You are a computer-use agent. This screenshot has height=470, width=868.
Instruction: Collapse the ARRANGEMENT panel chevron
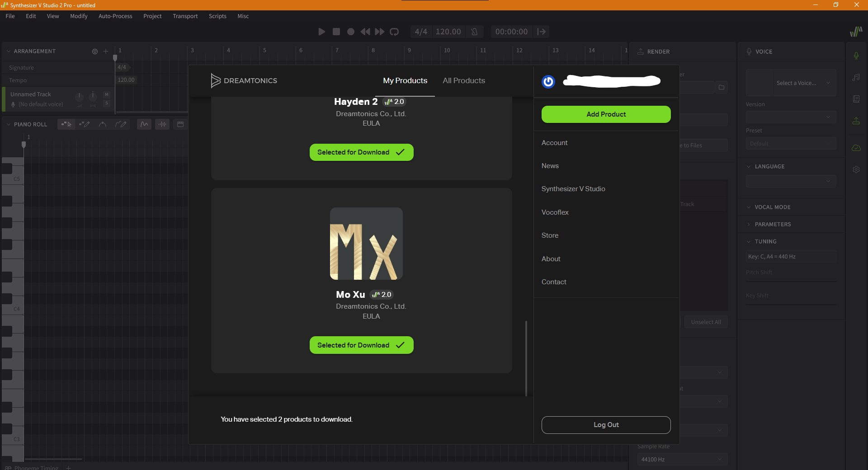coord(8,52)
